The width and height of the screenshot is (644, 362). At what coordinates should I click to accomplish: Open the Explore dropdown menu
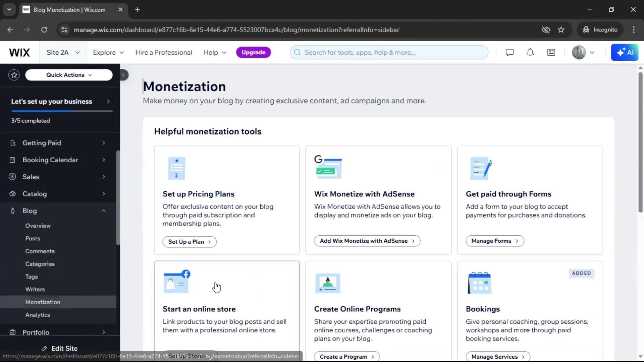pos(108,52)
